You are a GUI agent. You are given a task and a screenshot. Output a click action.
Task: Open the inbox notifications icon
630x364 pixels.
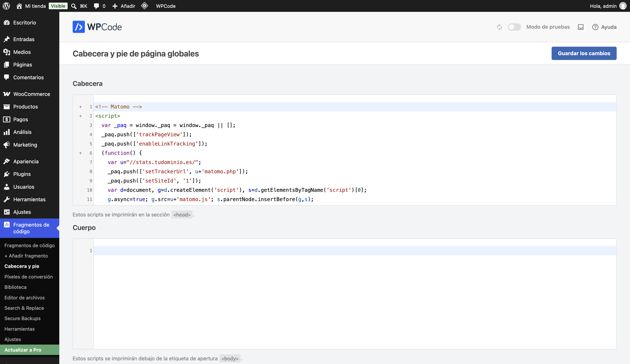coord(581,27)
